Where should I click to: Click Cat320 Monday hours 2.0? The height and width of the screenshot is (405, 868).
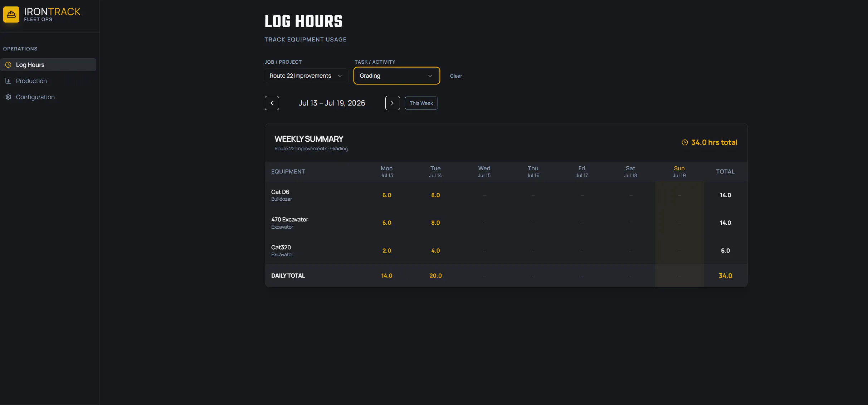click(x=387, y=251)
